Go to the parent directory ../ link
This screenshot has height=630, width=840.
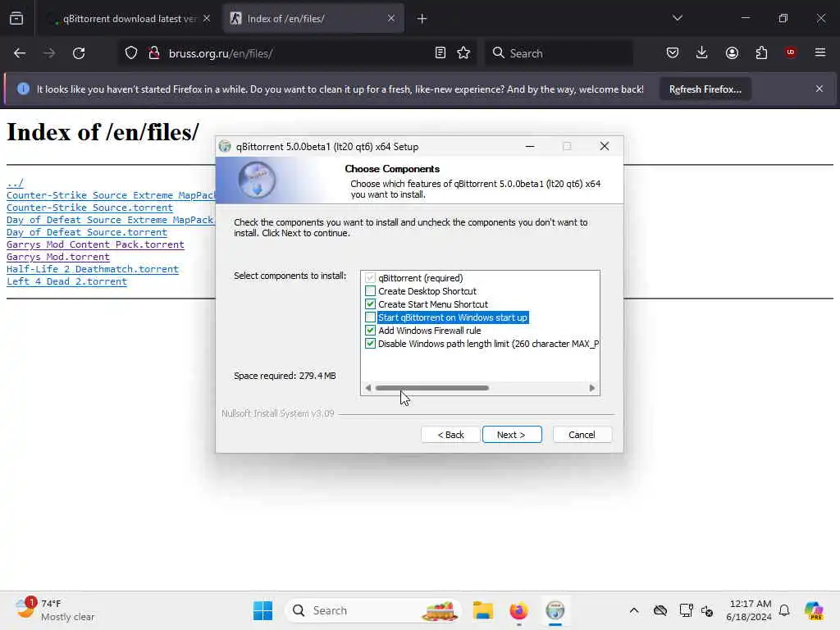click(15, 183)
